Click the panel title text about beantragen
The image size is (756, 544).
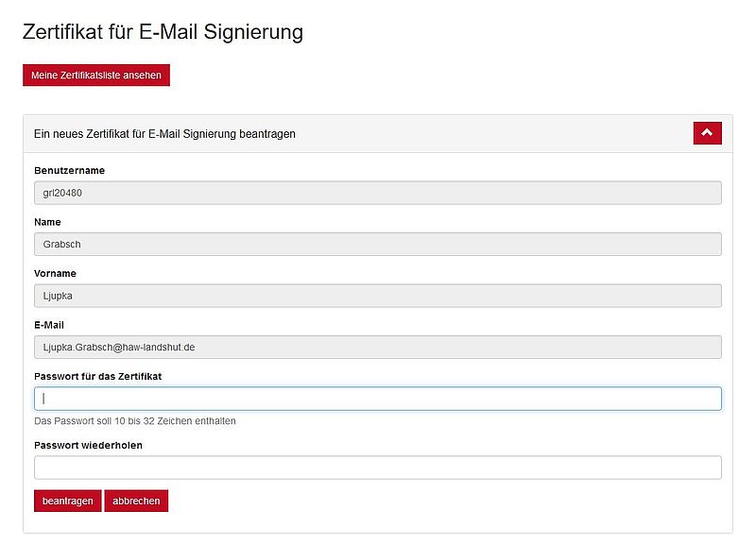(164, 134)
